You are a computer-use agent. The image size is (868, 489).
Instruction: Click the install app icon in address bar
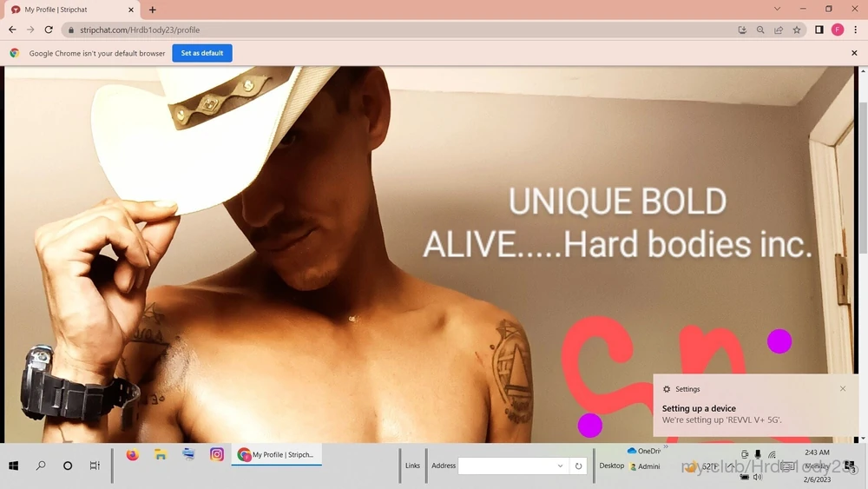pyautogui.click(x=742, y=30)
